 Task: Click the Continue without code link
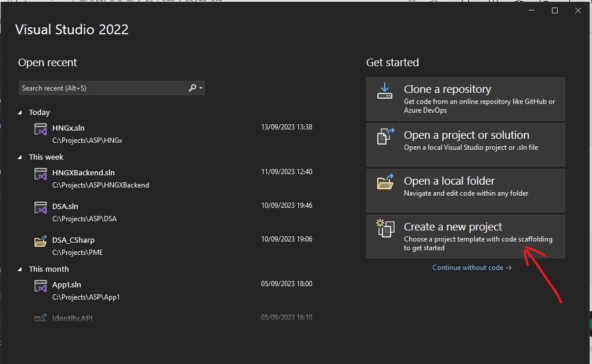click(471, 268)
